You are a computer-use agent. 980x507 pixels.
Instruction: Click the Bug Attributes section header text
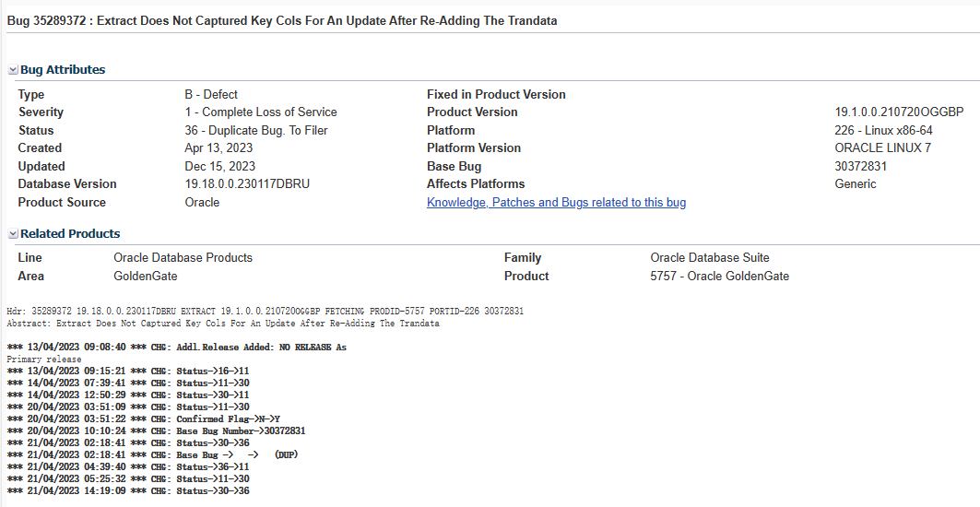coord(63,70)
